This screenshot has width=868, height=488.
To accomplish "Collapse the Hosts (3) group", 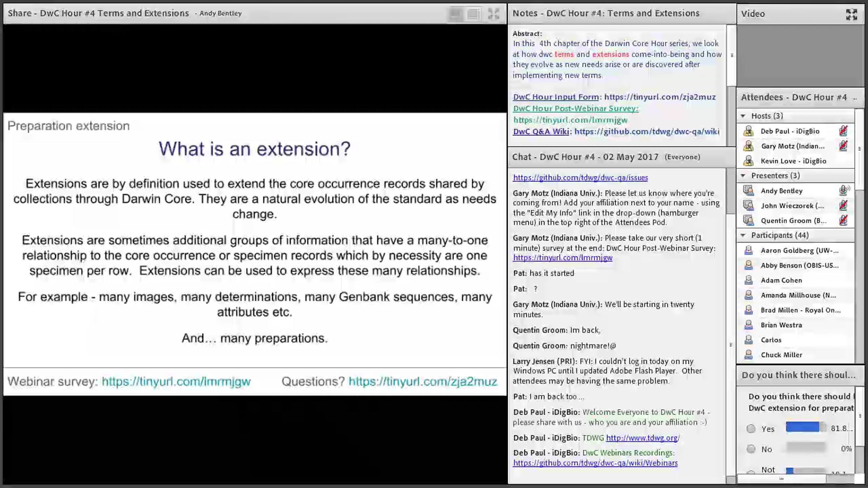I will (743, 116).
